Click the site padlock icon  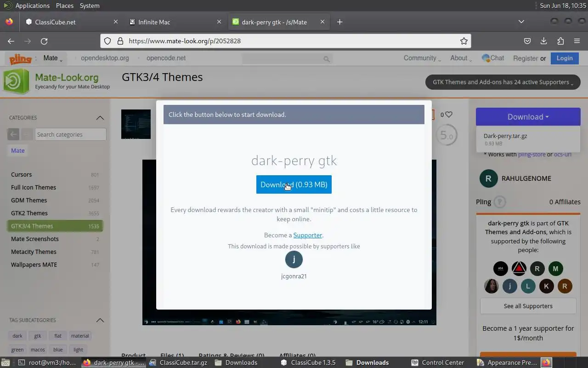[x=120, y=41]
